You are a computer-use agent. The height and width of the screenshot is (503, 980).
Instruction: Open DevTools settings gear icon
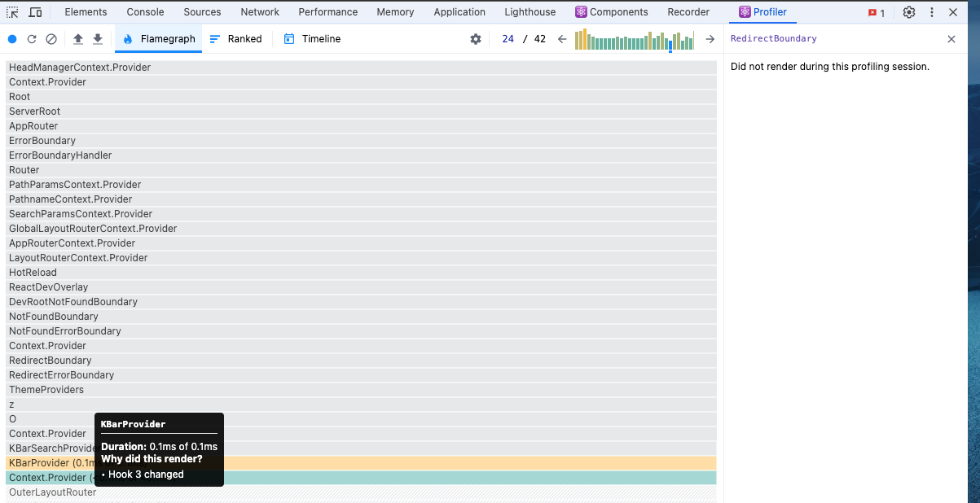[909, 12]
